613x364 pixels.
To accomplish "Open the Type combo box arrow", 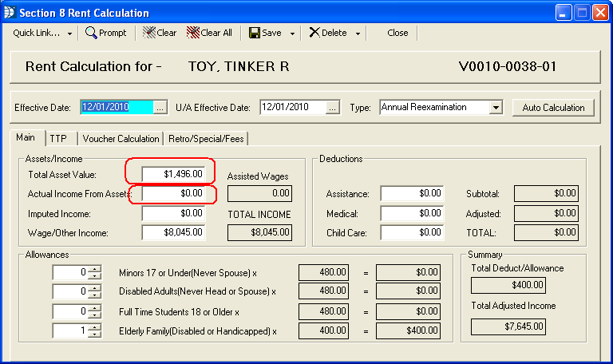I will tap(496, 107).
